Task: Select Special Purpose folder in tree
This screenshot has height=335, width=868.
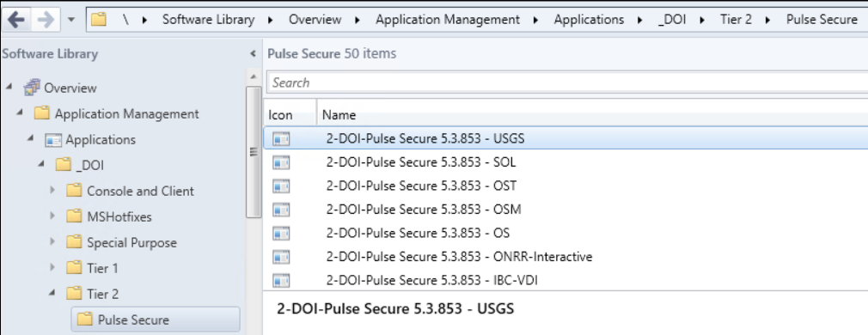Action: [x=131, y=242]
